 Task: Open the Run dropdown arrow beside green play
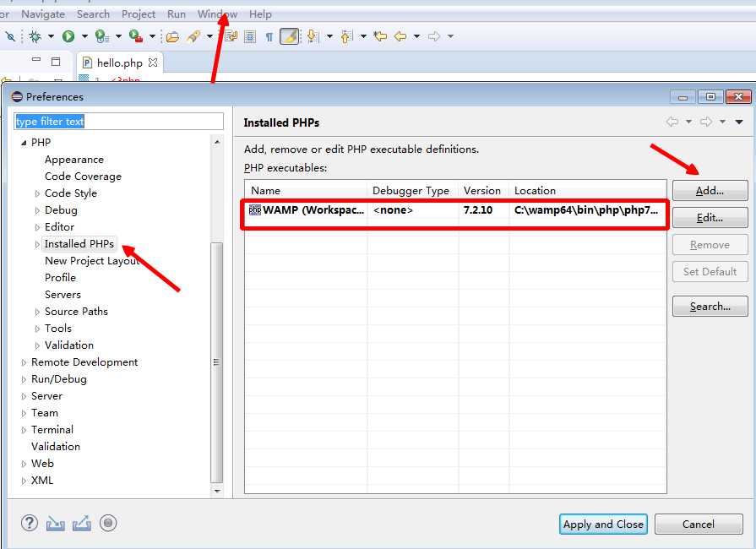(84, 36)
